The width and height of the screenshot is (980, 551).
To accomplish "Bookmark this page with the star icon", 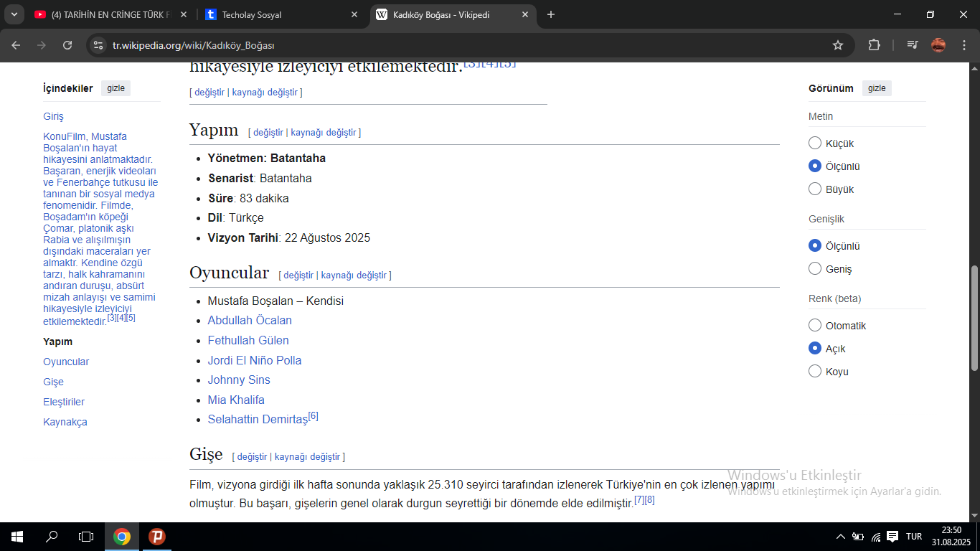I will (x=838, y=45).
